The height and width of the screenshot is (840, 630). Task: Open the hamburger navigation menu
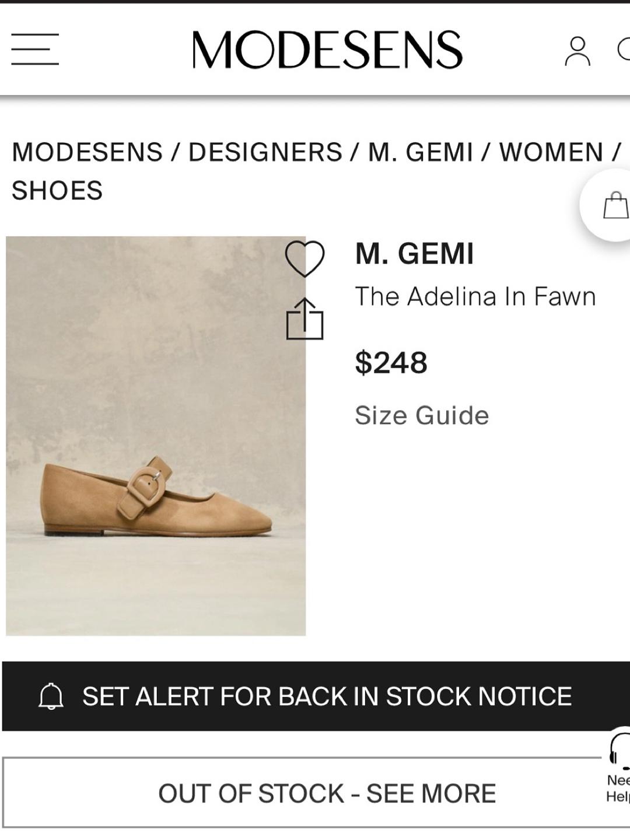click(35, 49)
